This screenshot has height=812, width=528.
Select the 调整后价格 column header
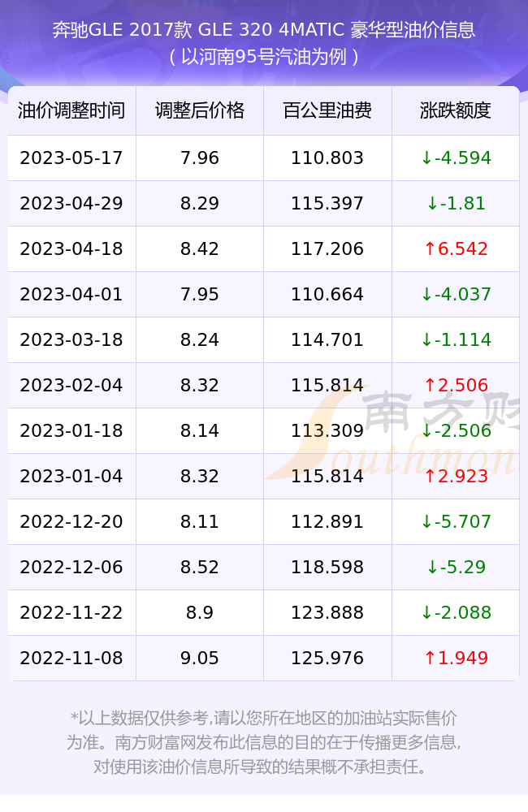tap(200, 110)
